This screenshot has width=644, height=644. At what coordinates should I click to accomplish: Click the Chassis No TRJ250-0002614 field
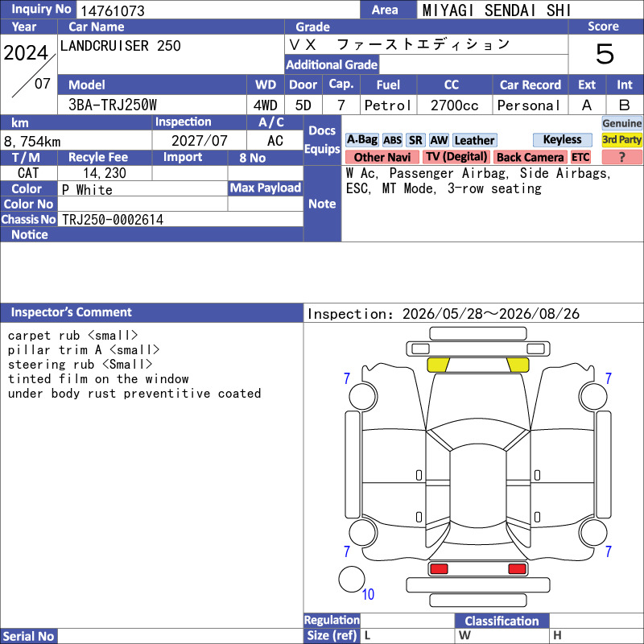[x=180, y=219]
